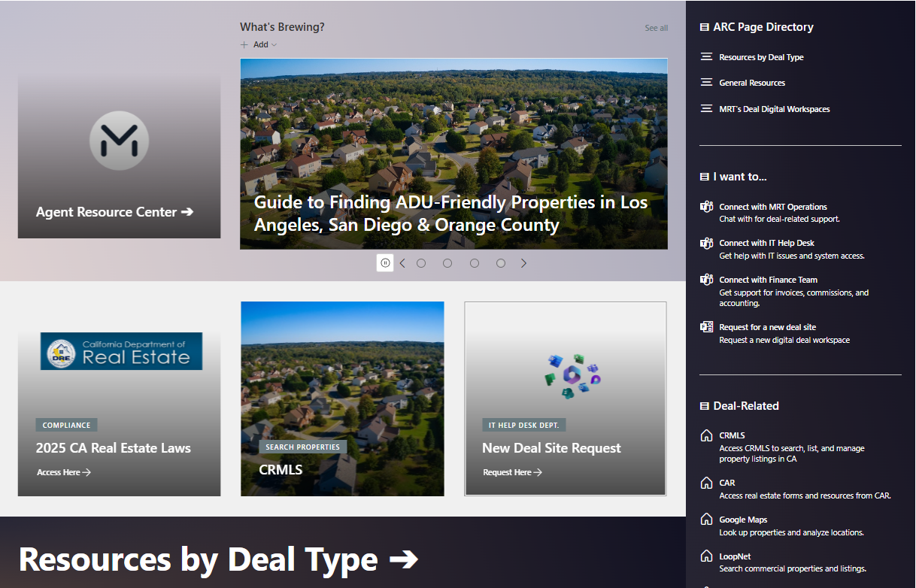The image size is (916, 588).
Task: Click the ARC Page Directory header icon
Action: pos(704,27)
